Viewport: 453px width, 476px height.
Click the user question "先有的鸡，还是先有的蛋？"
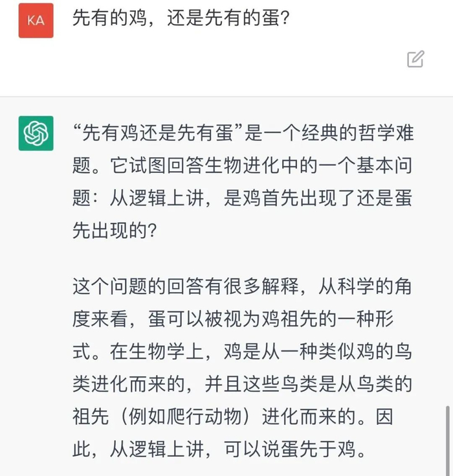click(181, 19)
